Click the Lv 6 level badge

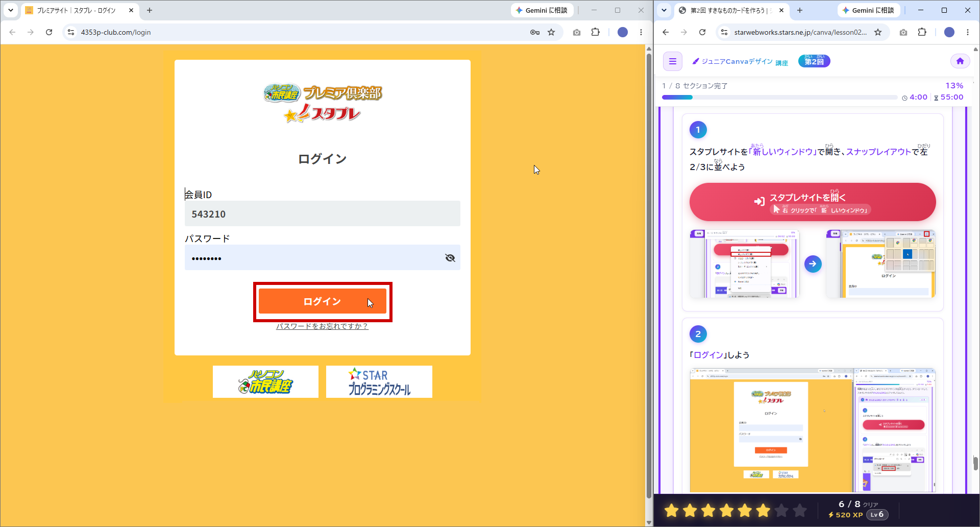pos(877,515)
